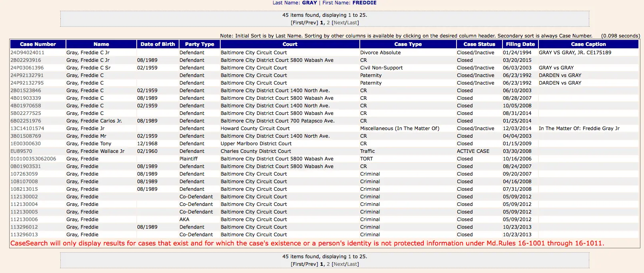Viewport: 644px width, 273px height.
Task: Open case number 108213015
Action: click(24, 189)
